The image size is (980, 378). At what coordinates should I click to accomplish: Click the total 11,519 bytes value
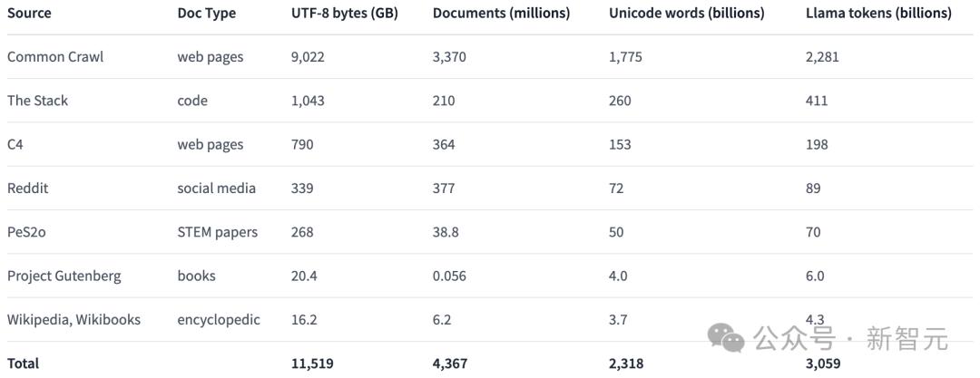312,363
